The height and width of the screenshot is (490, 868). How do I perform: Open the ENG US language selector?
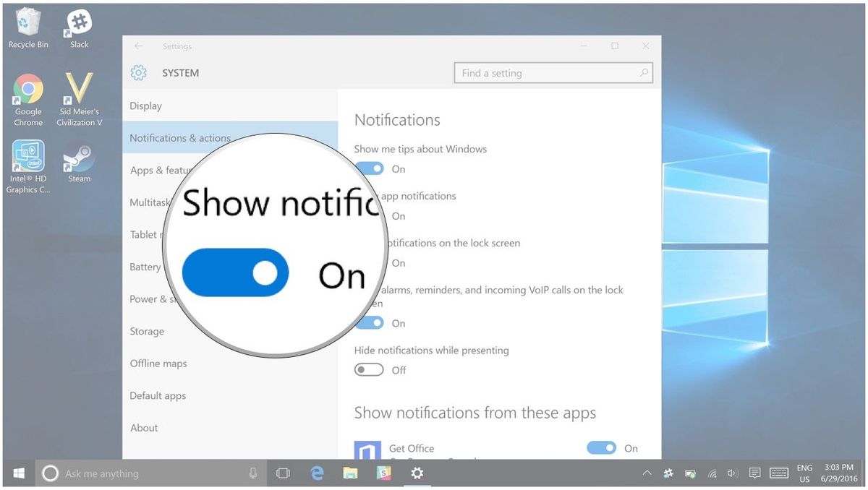(804, 473)
